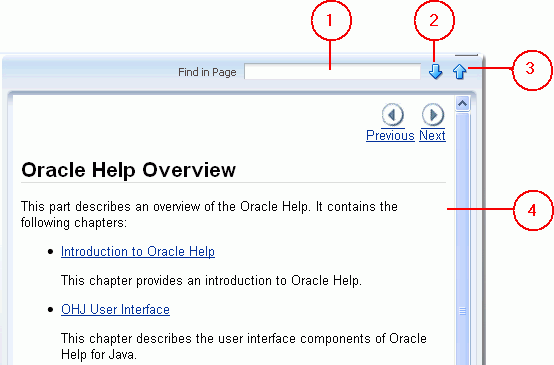The width and height of the screenshot is (554, 365).
Task: Open the Next link
Action: (432, 135)
